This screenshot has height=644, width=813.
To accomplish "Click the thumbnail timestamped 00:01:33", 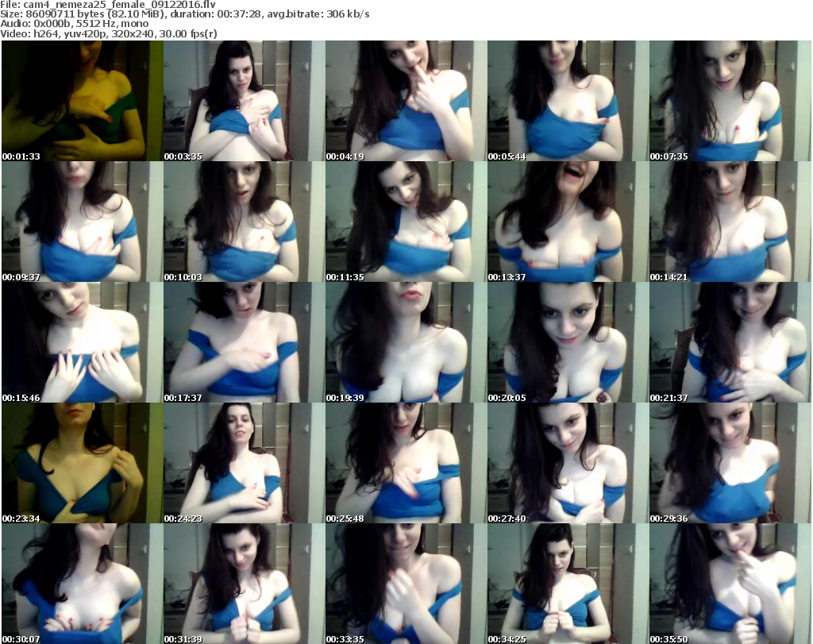I will coord(83,101).
